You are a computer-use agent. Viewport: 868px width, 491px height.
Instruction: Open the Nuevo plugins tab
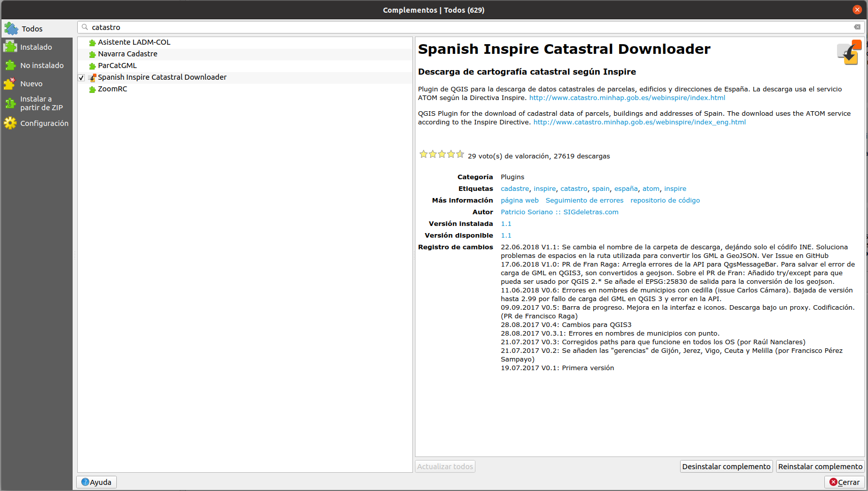37,83
